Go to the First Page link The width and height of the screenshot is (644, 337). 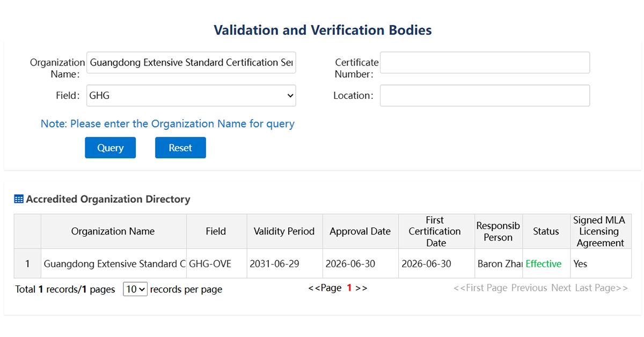[x=480, y=288]
